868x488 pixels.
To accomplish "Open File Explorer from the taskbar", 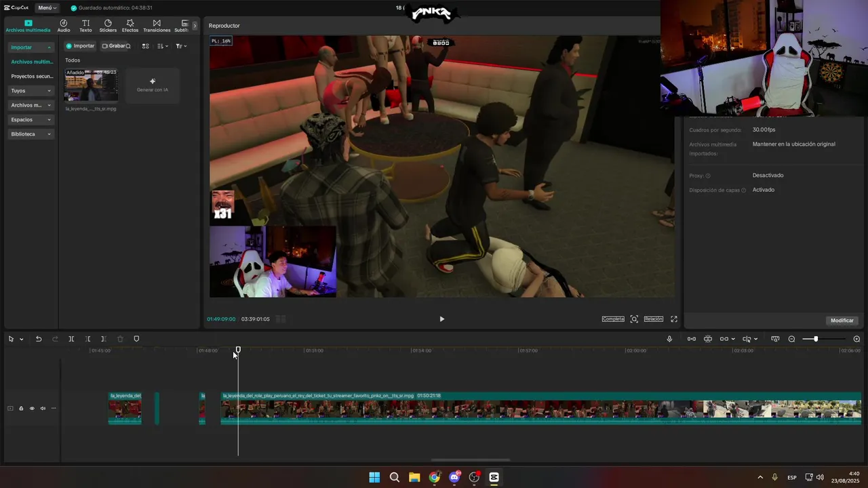I will click(414, 477).
